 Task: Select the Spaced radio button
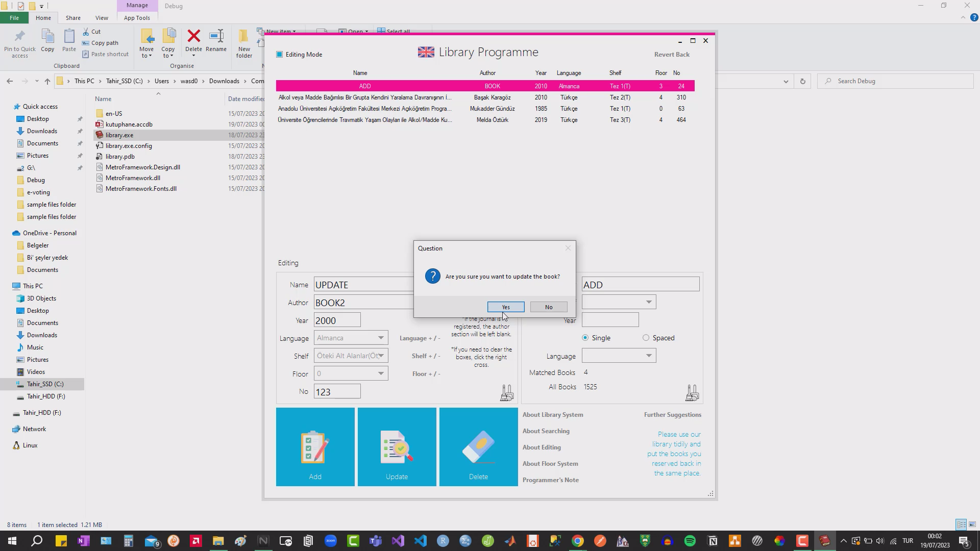pos(646,338)
